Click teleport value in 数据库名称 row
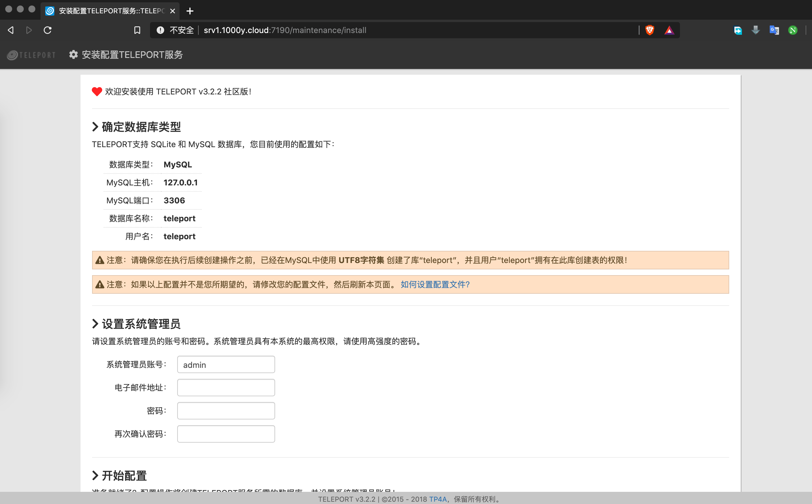812x504 pixels. pyautogui.click(x=179, y=219)
